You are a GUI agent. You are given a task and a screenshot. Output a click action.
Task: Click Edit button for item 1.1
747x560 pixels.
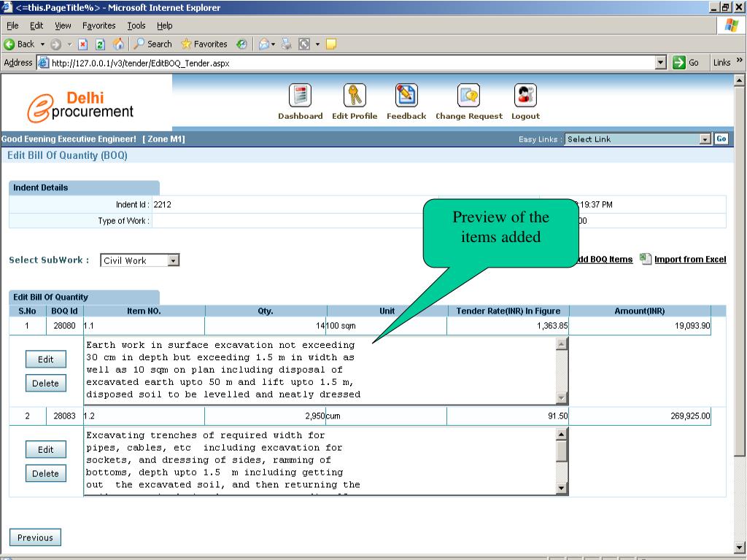[x=46, y=359]
